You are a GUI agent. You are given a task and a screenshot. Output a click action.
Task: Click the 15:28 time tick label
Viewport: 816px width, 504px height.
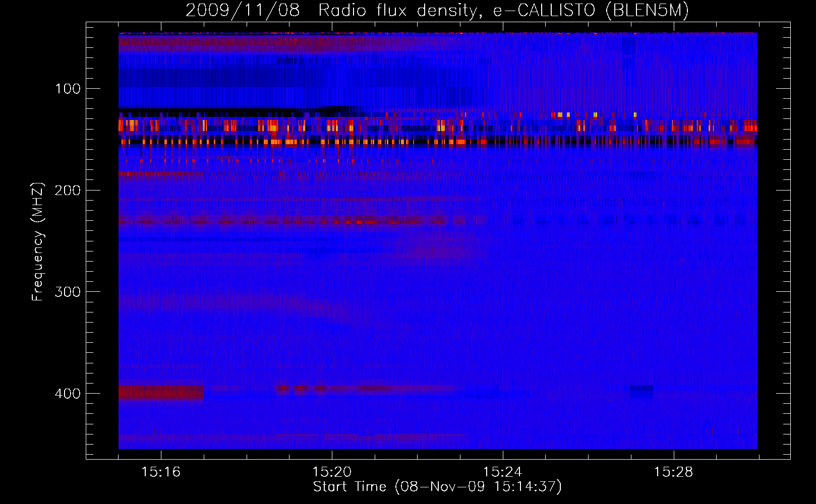tap(674, 472)
